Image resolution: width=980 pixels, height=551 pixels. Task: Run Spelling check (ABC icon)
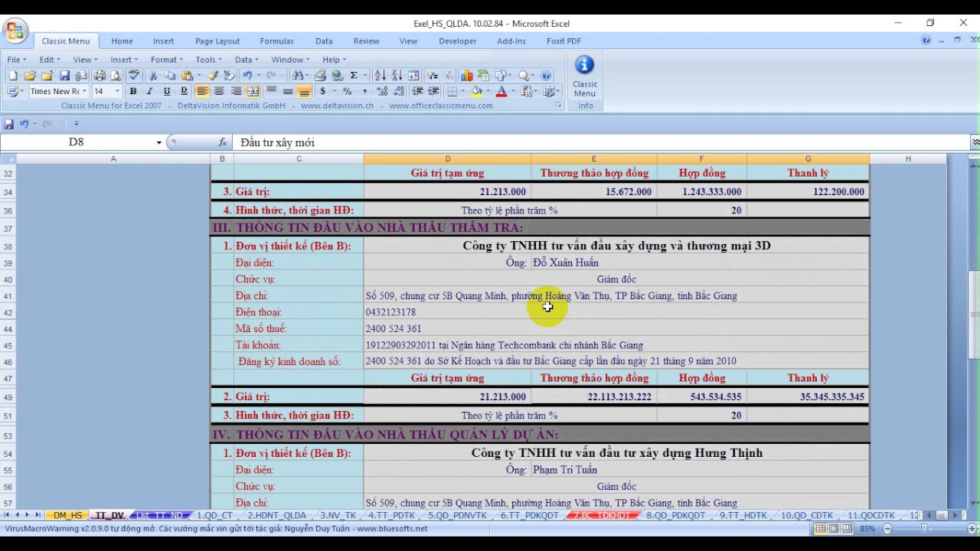[135, 76]
